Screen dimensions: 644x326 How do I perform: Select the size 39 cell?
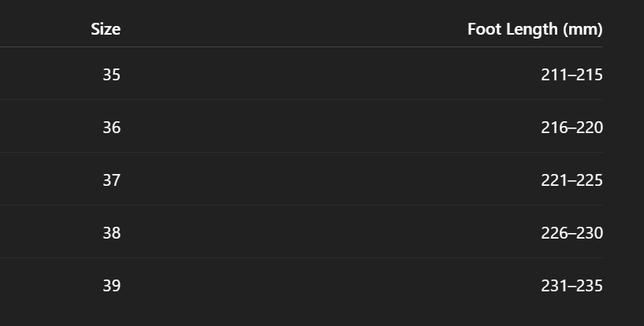pyautogui.click(x=111, y=285)
